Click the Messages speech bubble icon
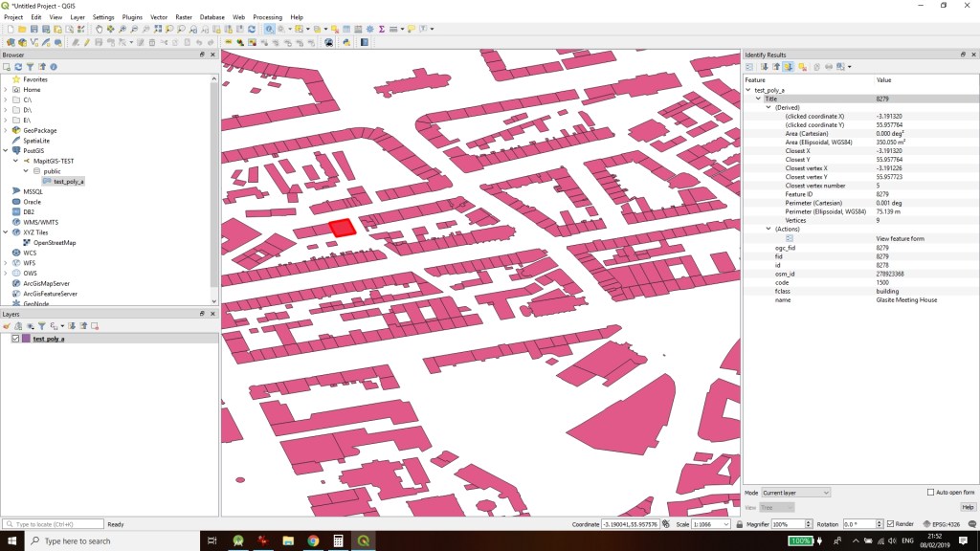The image size is (980, 551). tap(972, 524)
